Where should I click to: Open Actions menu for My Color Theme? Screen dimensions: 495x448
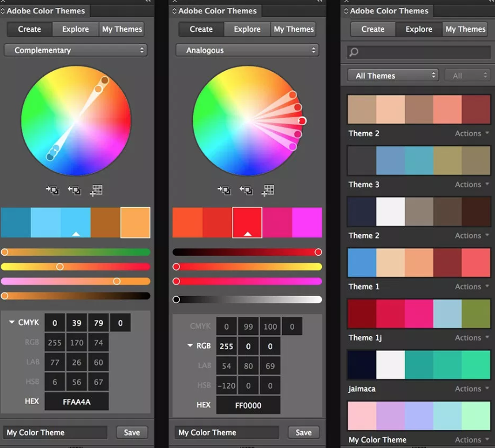472,440
